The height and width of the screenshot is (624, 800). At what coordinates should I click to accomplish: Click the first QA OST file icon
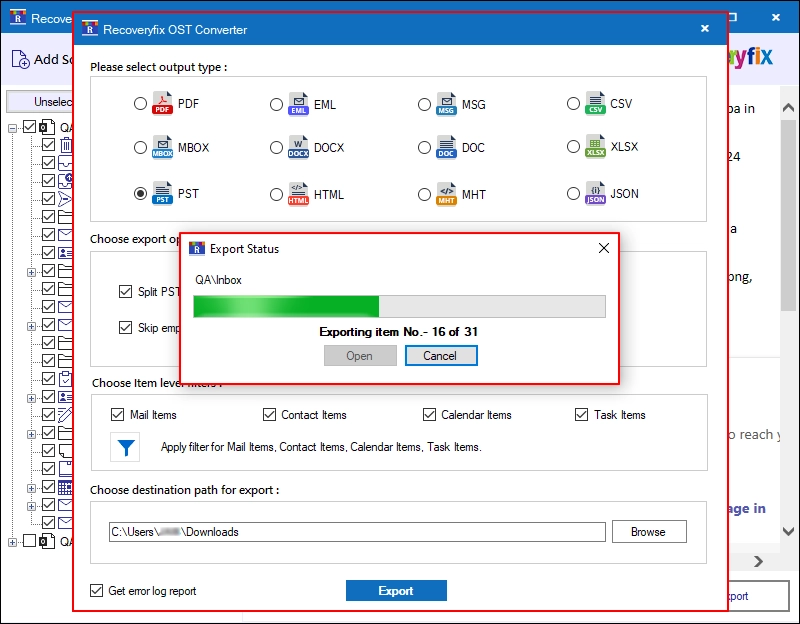point(47,127)
